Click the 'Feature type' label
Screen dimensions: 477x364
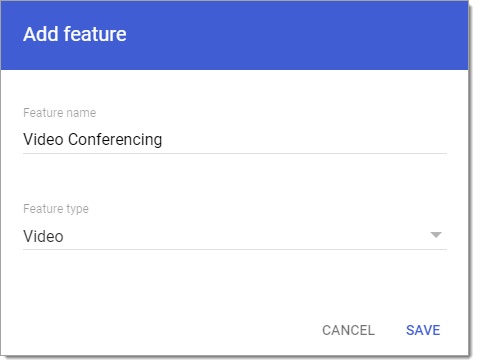coord(56,209)
